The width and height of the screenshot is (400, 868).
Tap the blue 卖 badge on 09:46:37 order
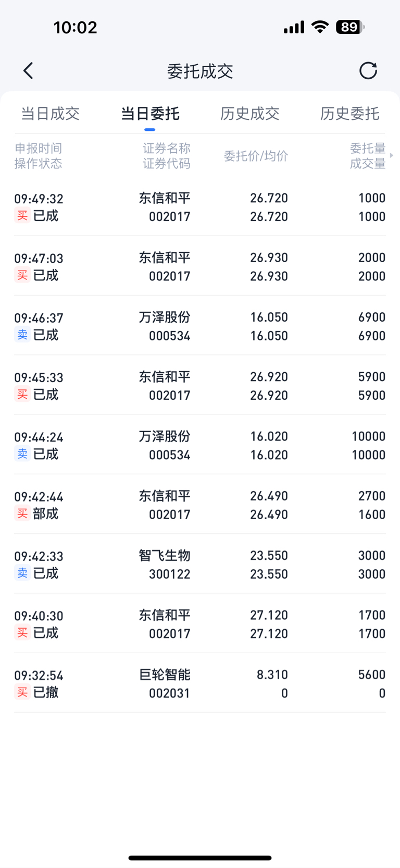(22, 335)
